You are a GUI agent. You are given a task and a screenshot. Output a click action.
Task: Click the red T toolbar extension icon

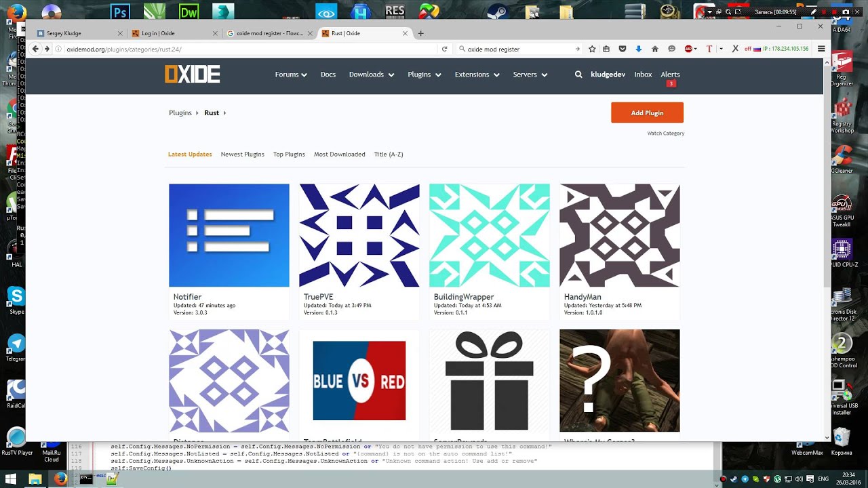pyautogui.click(x=709, y=49)
